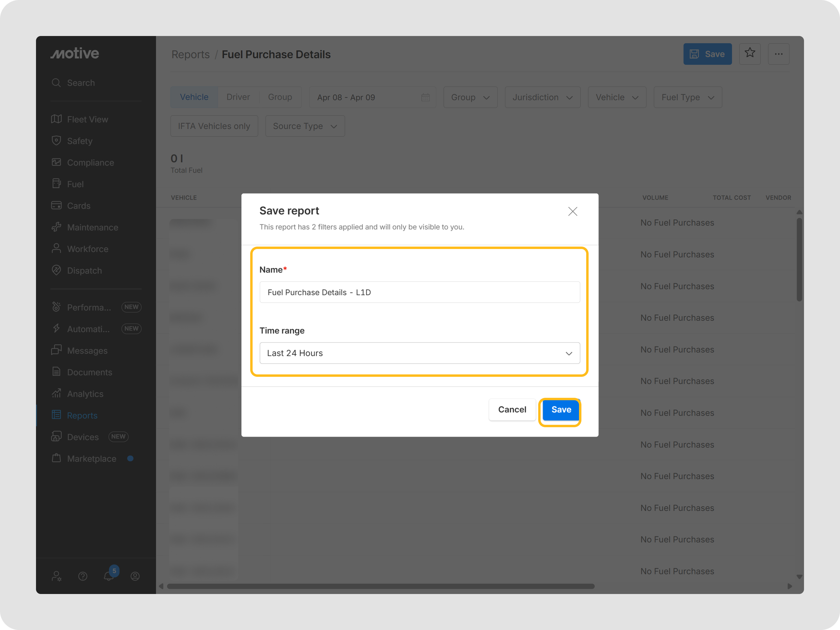Close the Save report dialog
The image size is (840, 630).
[572, 211]
